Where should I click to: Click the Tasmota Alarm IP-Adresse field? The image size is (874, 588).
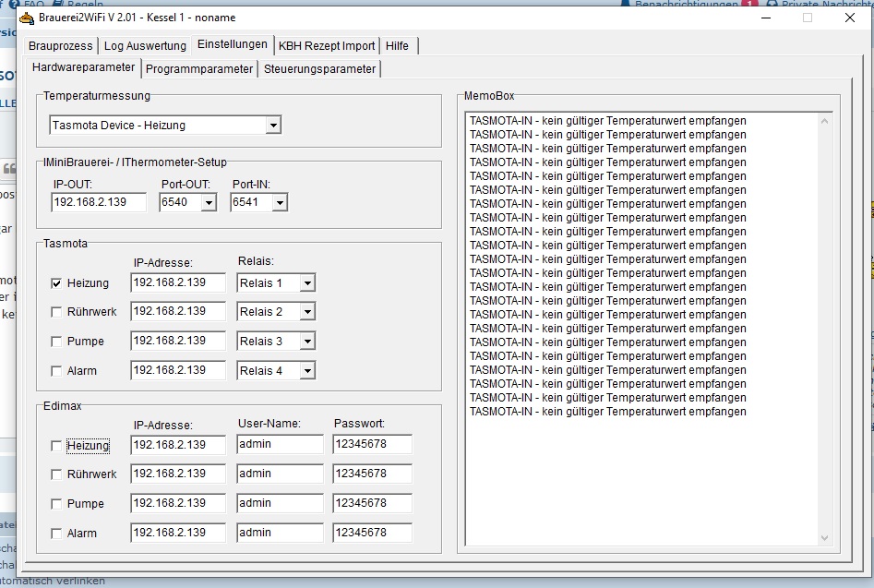coord(177,370)
